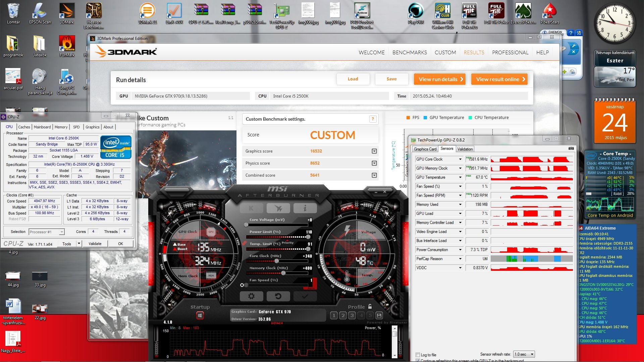Open Afterburner settings gear button
This screenshot has width=644, height=362.
tap(251, 296)
